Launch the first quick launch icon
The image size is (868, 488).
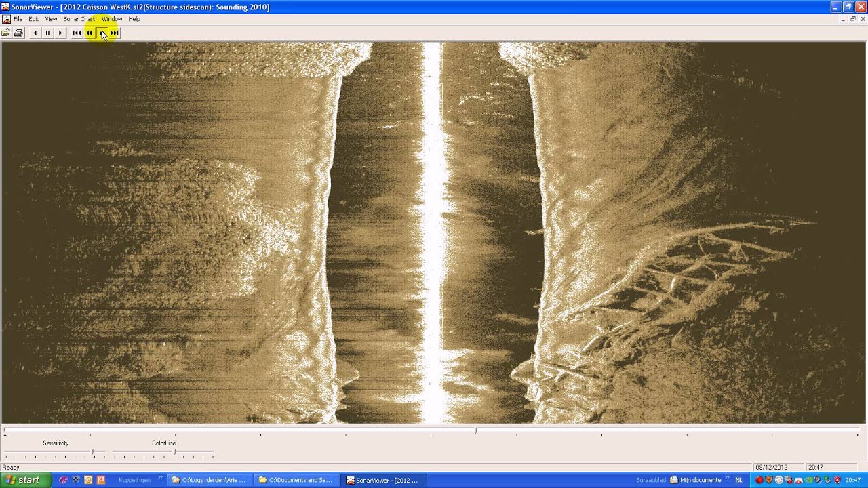click(x=64, y=480)
